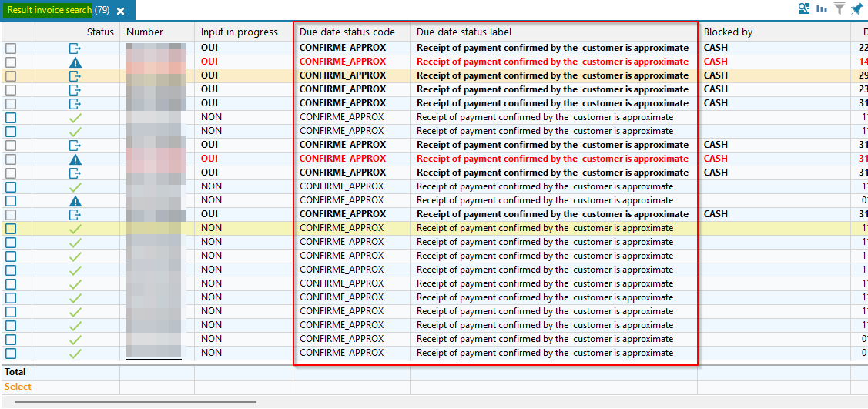Click the horizontal scrollbar at the bottom
This screenshot has height=409, width=868.
pyautogui.click(x=135, y=402)
